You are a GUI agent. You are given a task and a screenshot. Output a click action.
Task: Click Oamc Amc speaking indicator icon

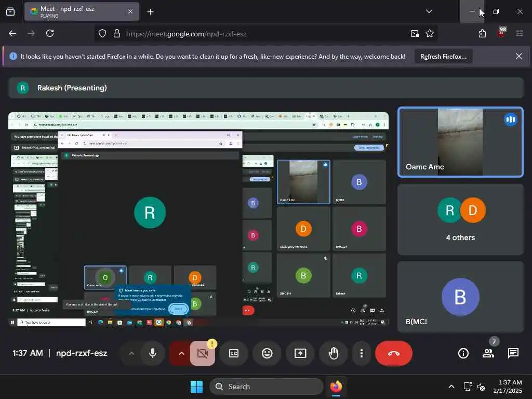click(510, 119)
